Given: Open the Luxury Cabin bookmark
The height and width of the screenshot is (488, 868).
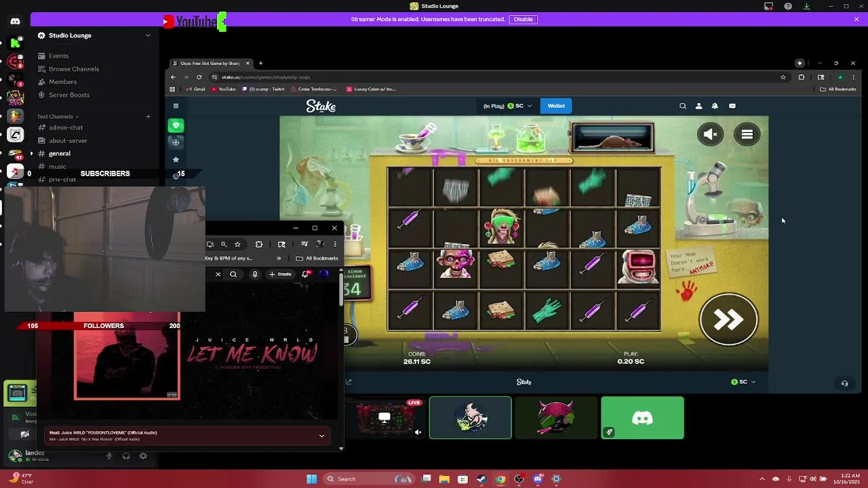Looking at the screenshot, I should tap(370, 89).
